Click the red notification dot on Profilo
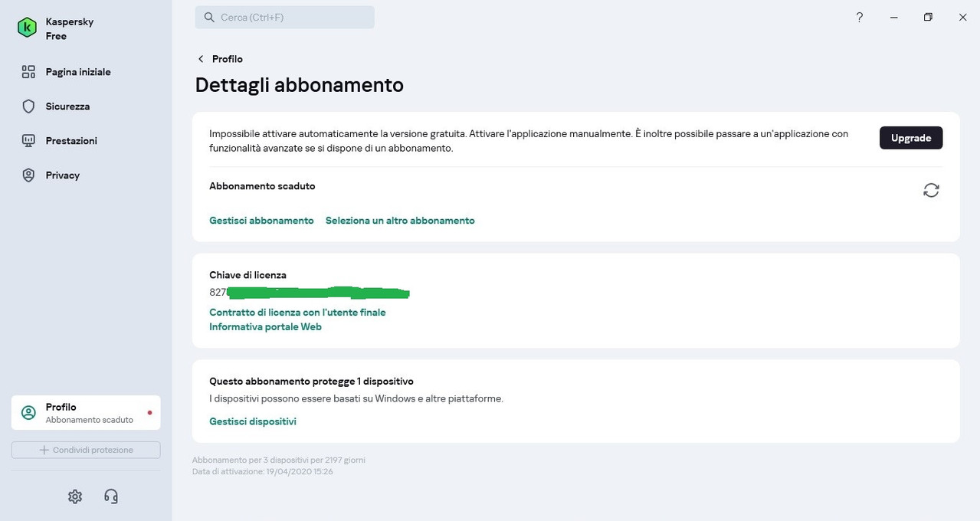980x521 pixels. pos(149,413)
